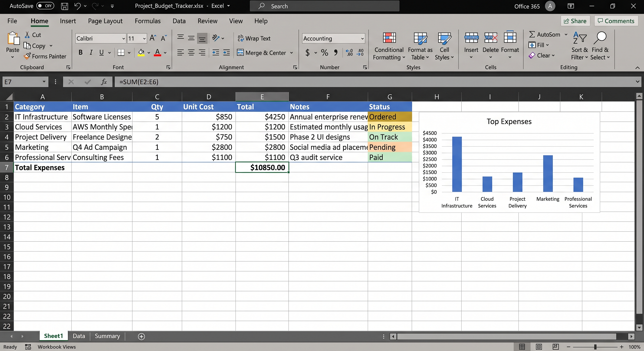Click the Forms Painter brush icon
Screen dimensions: 644x351
(27, 56)
